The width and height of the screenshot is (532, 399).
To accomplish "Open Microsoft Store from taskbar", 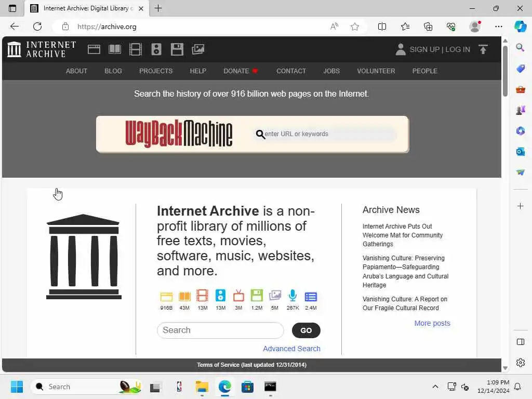I will point(247,387).
